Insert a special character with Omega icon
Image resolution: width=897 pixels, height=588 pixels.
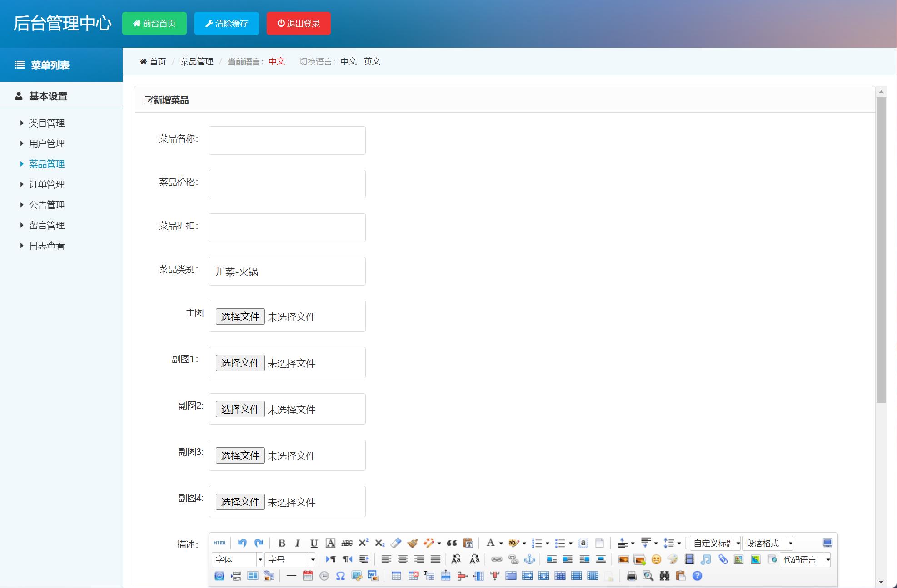tap(340, 576)
